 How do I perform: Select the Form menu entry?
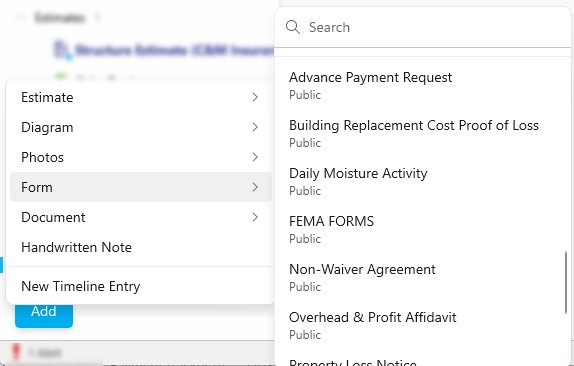click(141, 187)
